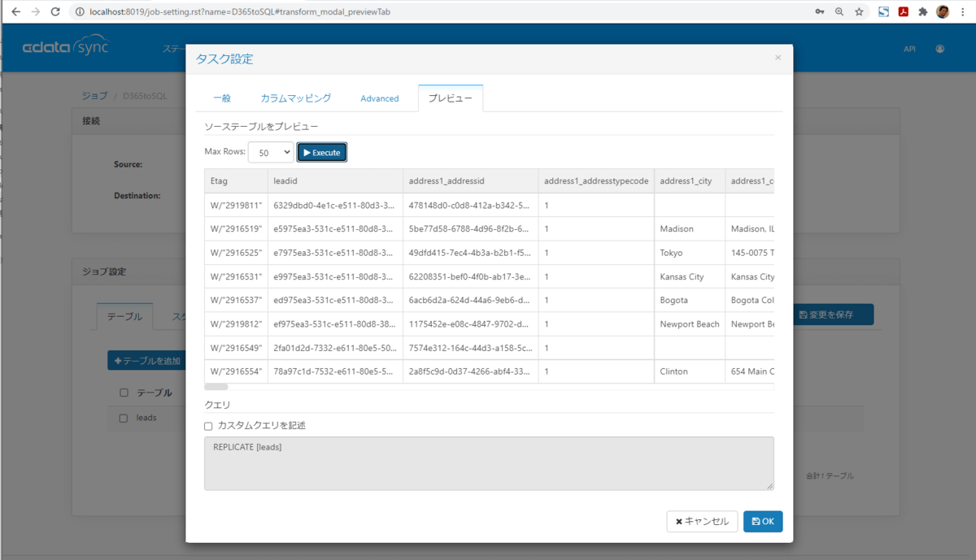The image size is (976, 560).
Task: Open the browser extensions puzzle icon
Action: (923, 12)
